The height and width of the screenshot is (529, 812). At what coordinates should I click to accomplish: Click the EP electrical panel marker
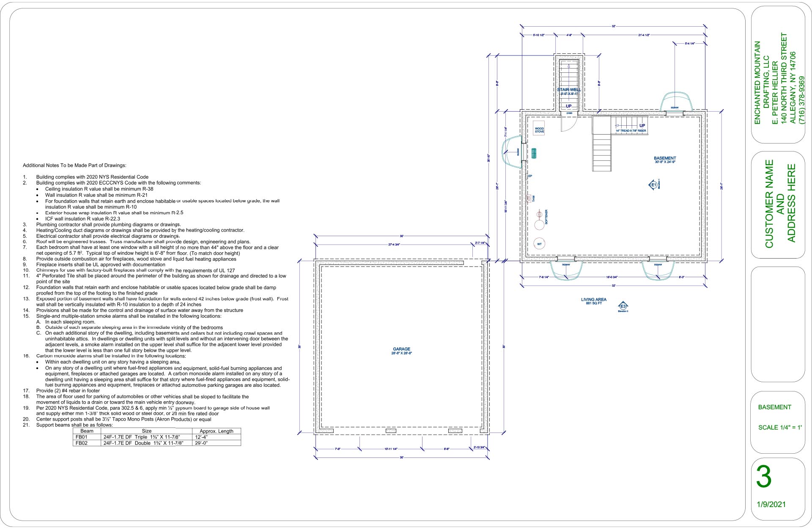pyautogui.click(x=530, y=176)
